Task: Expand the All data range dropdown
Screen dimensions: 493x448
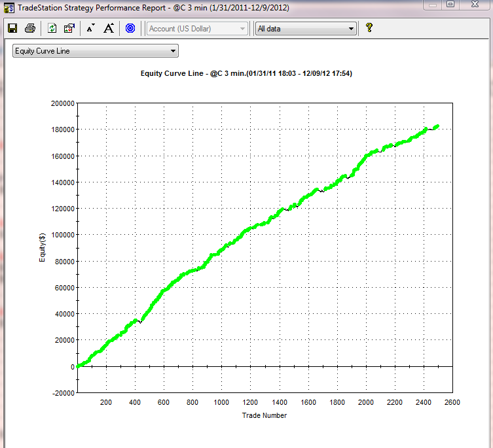Action: click(305, 29)
